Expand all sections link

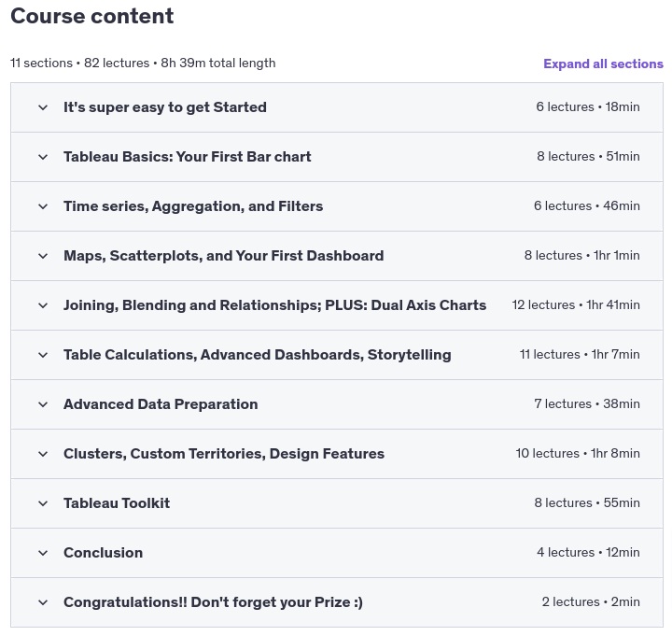click(x=603, y=64)
